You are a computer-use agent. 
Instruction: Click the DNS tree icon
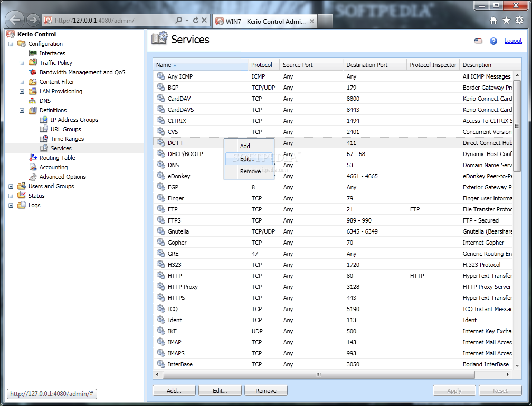[x=32, y=101]
